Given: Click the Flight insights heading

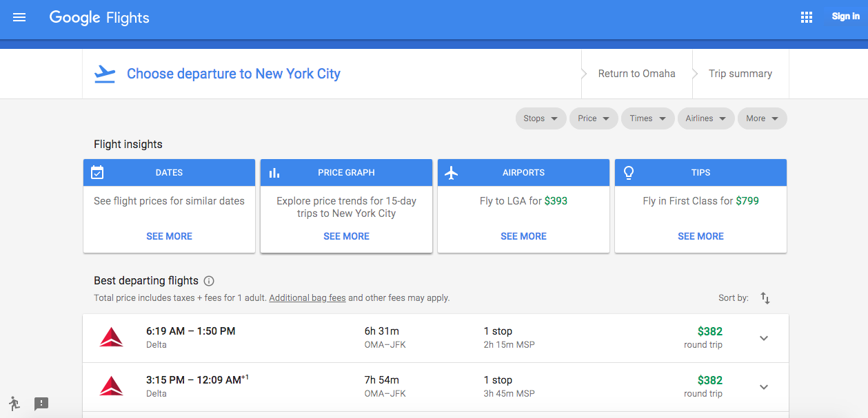Looking at the screenshot, I should point(128,145).
